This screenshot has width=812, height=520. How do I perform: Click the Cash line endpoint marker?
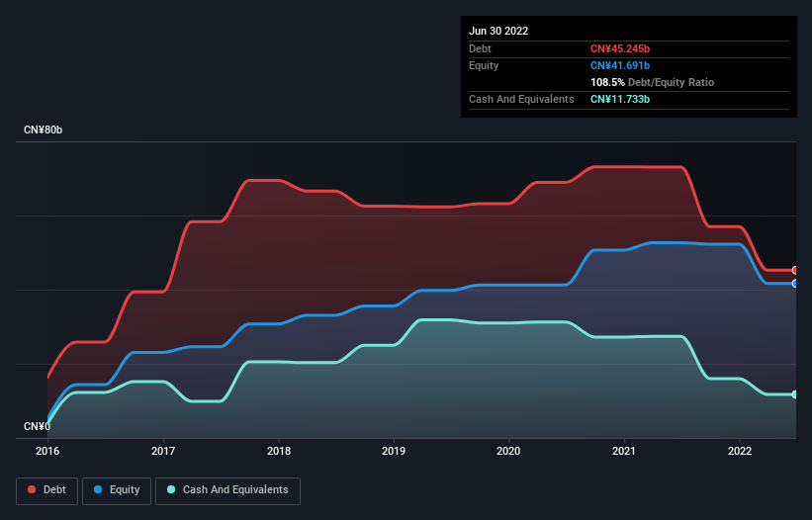pos(795,394)
